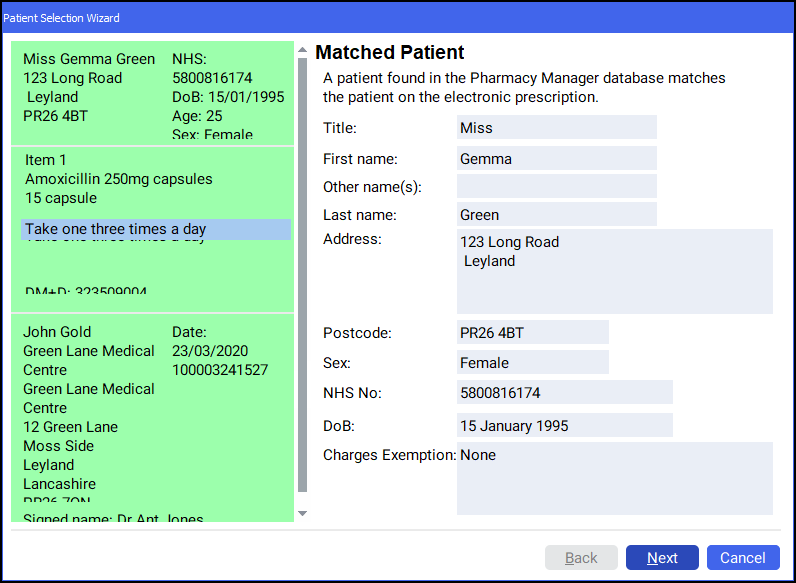Image resolution: width=796 pixels, height=583 pixels.
Task: Click the Postcode field showing PR26 4BT
Action: click(x=532, y=332)
